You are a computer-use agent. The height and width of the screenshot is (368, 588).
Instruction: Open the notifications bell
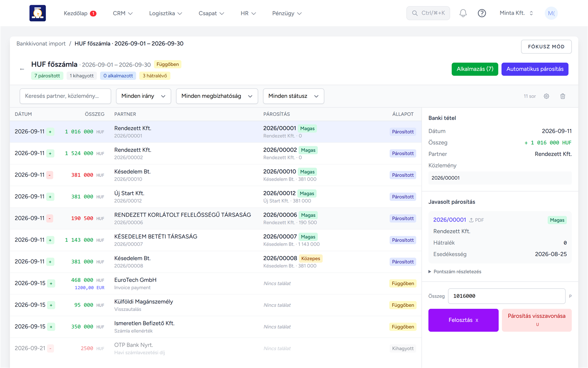[463, 13]
